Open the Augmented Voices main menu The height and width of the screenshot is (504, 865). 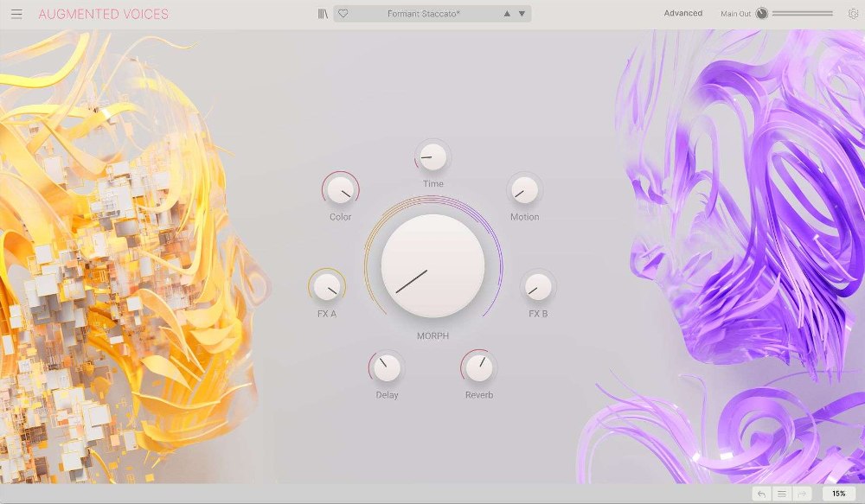coord(16,13)
